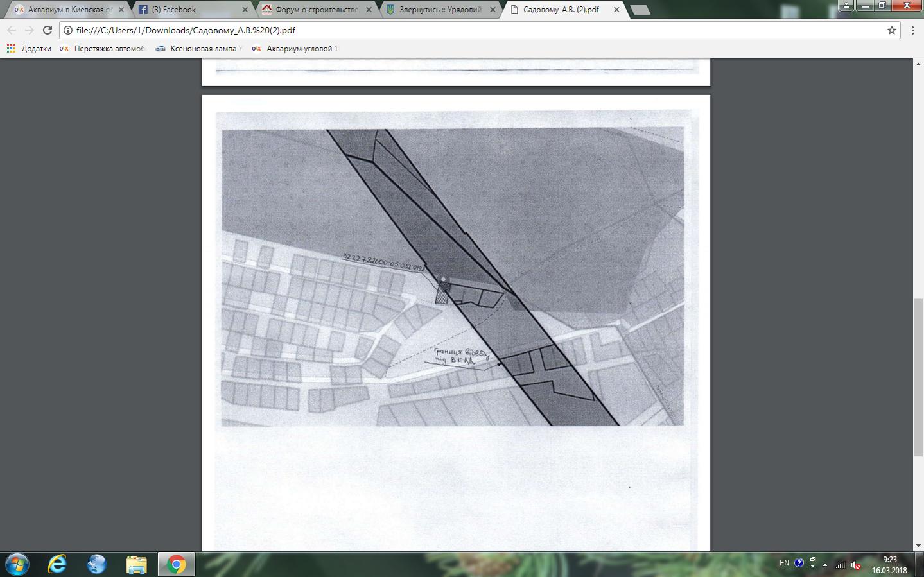Switch the EN input language indicator
The image size is (924, 577).
tap(784, 563)
